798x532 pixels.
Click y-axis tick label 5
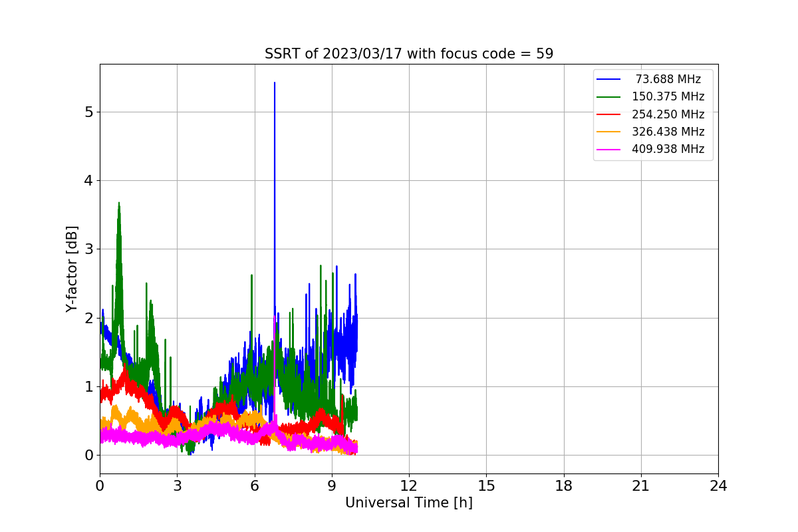click(x=88, y=112)
